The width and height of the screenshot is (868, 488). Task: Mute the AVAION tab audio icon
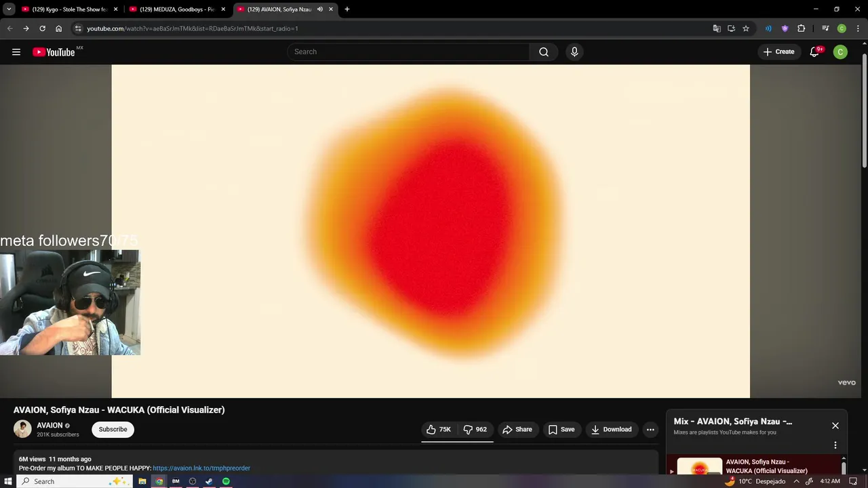coord(320,9)
